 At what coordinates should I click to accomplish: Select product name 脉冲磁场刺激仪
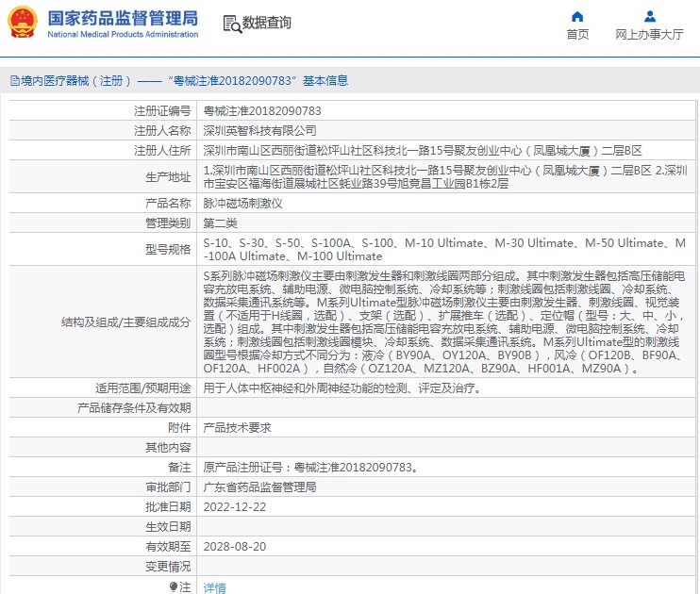coord(242,204)
